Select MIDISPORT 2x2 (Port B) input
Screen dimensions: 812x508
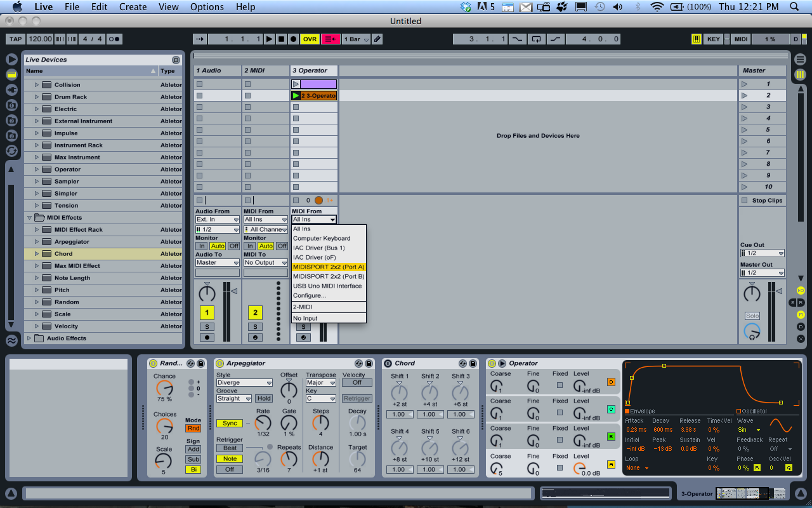[x=329, y=276]
